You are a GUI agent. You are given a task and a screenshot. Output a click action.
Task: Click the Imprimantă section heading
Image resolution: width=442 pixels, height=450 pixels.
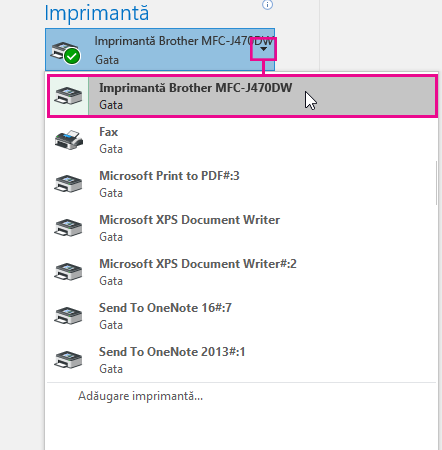coord(97,13)
